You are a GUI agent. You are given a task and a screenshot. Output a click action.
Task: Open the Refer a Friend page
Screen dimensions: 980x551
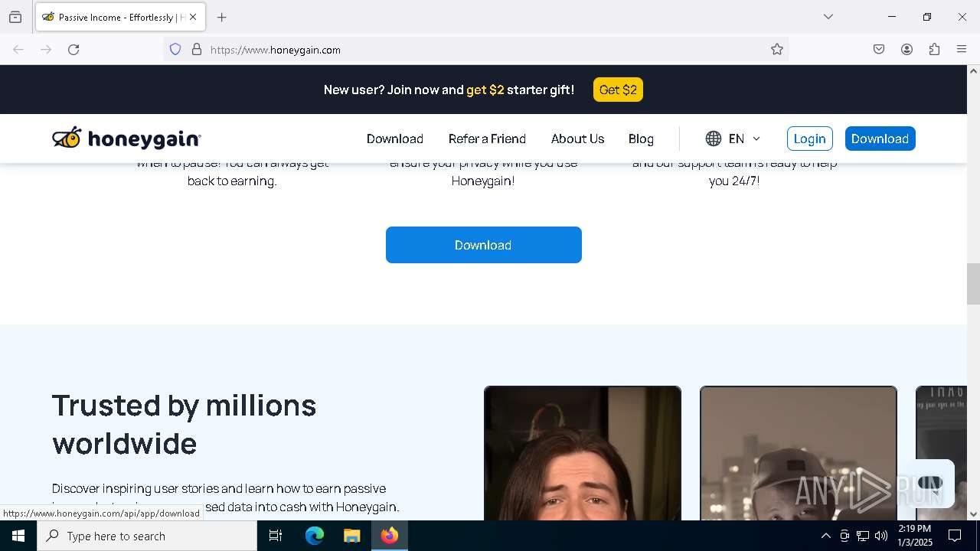487,139
